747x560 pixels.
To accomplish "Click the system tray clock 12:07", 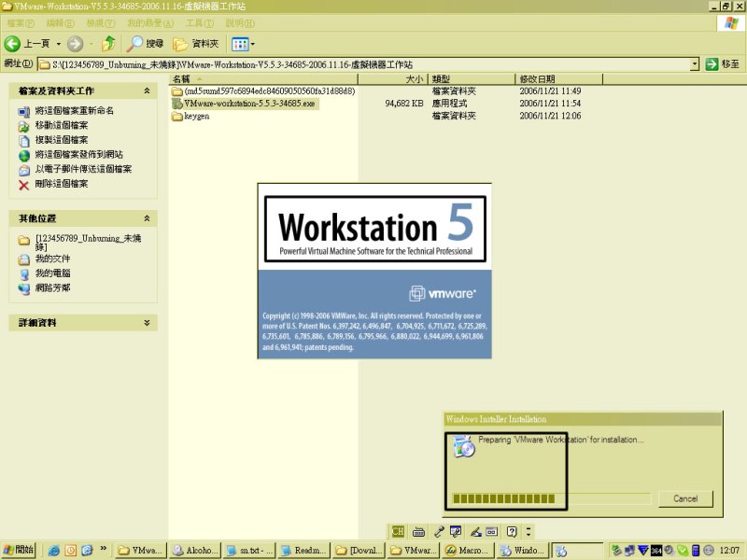I will (729, 551).
